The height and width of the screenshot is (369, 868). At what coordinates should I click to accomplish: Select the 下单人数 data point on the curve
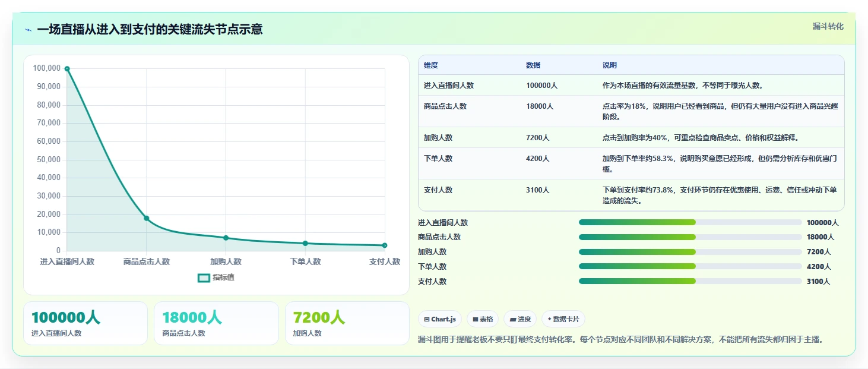pos(305,243)
